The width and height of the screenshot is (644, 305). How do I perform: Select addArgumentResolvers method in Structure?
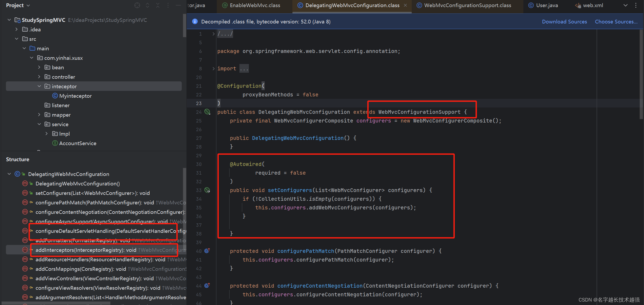(111, 297)
